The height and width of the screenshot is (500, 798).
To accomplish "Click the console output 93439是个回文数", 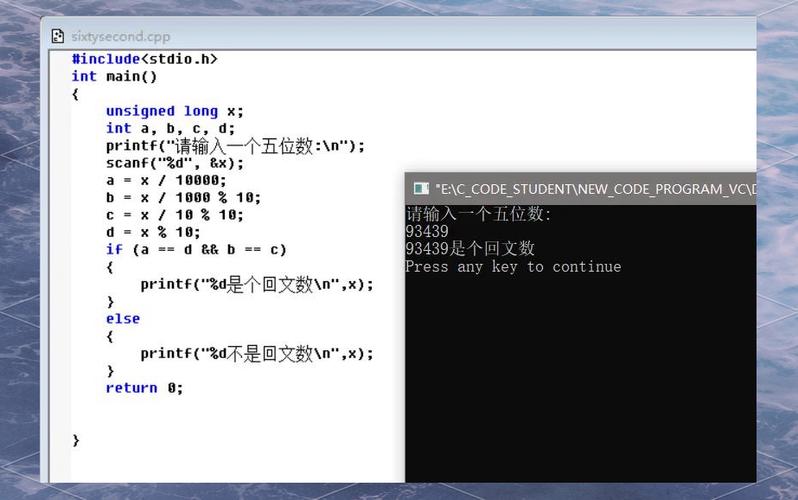I will (470, 248).
